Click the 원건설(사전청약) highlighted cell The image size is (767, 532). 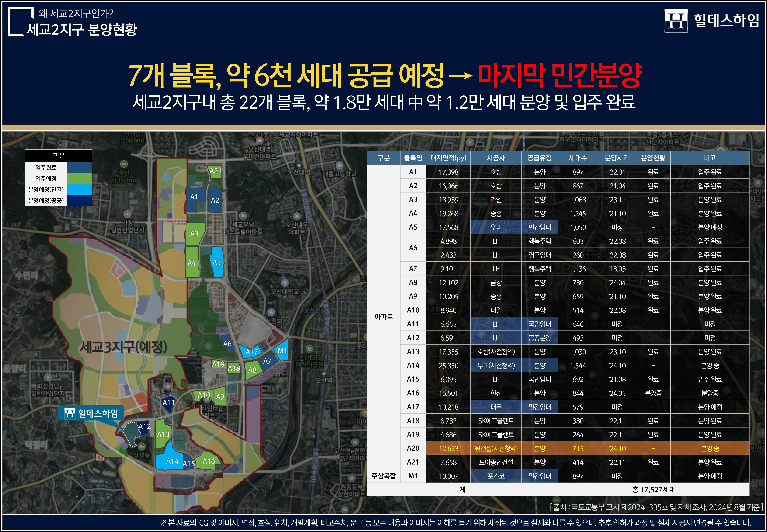point(496,448)
